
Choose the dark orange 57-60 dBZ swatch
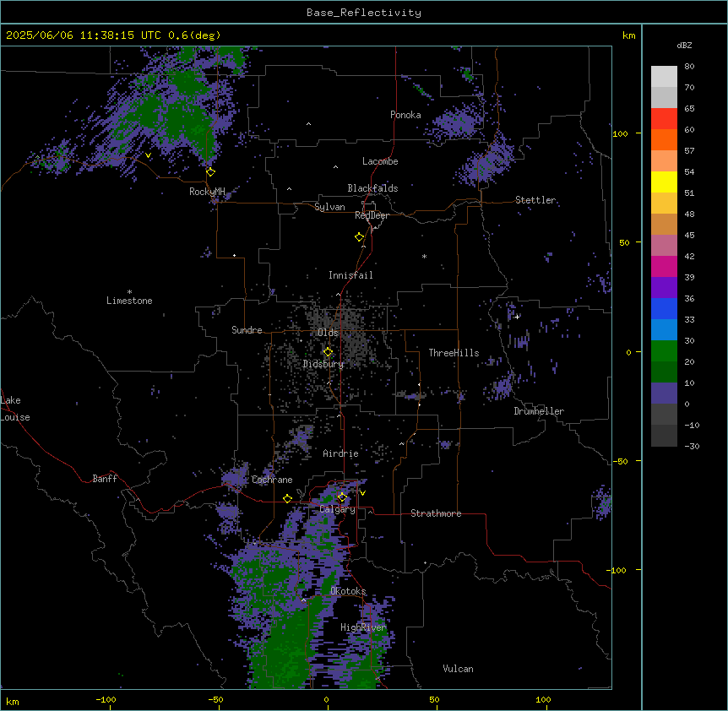(664, 139)
